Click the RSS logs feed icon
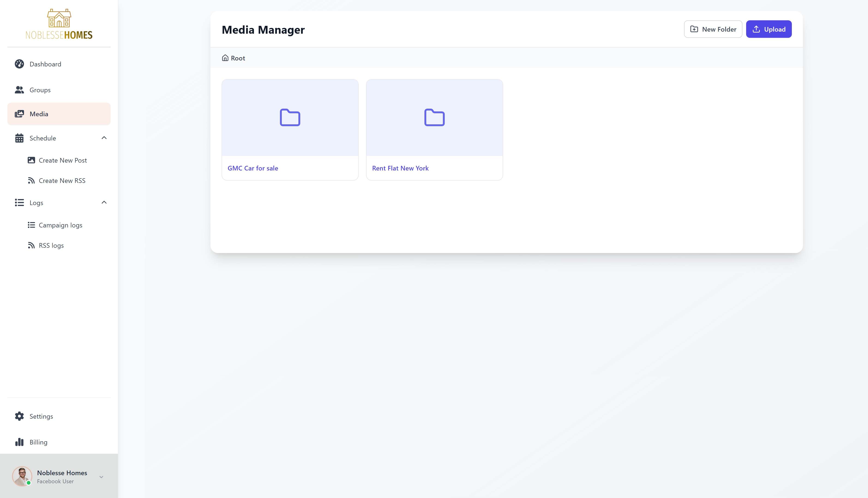 pyautogui.click(x=31, y=246)
